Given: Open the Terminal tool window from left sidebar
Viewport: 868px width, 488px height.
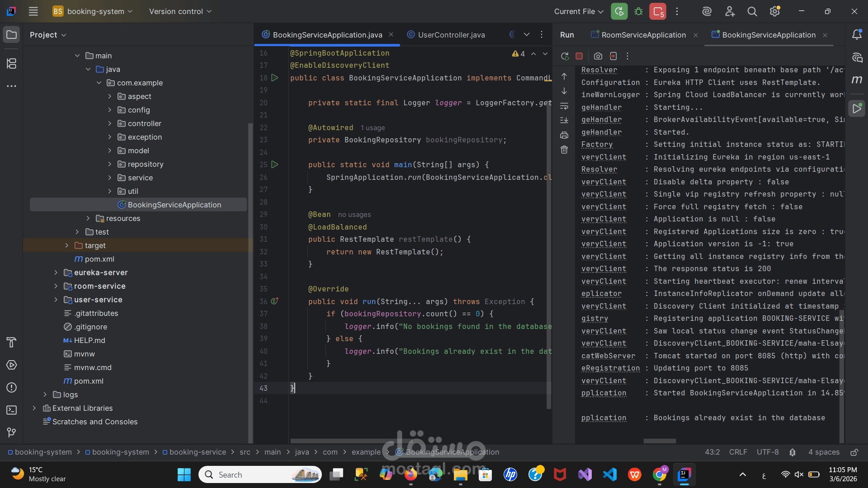Looking at the screenshot, I should (x=12, y=410).
